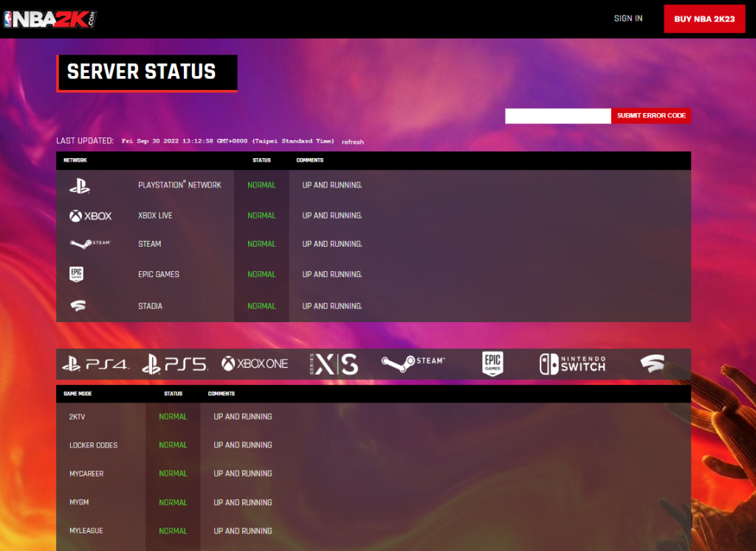Click the Epic Games network row label
The image size is (756, 551).
pyautogui.click(x=159, y=274)
